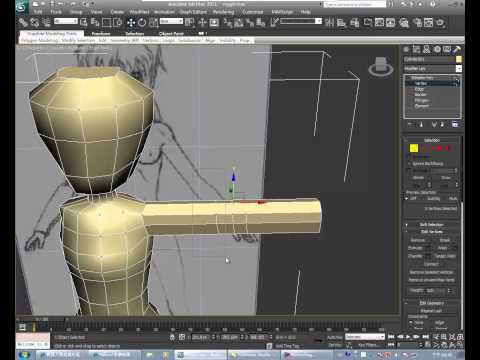Click the object color swatch
Image resolution: width=480 pixels, height=360 pixels.
(x=459, y=59)
